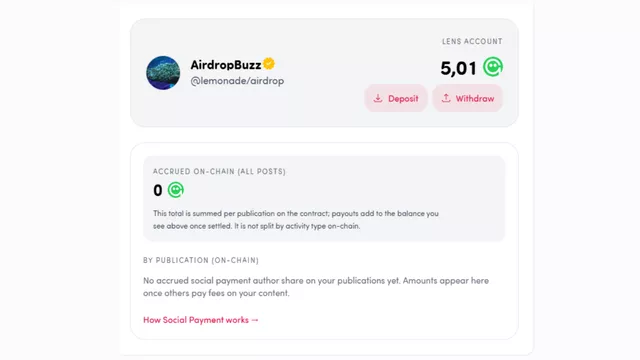Click the AirdropBuzz display name
This screenshot has height=360, width=640.
226,64
